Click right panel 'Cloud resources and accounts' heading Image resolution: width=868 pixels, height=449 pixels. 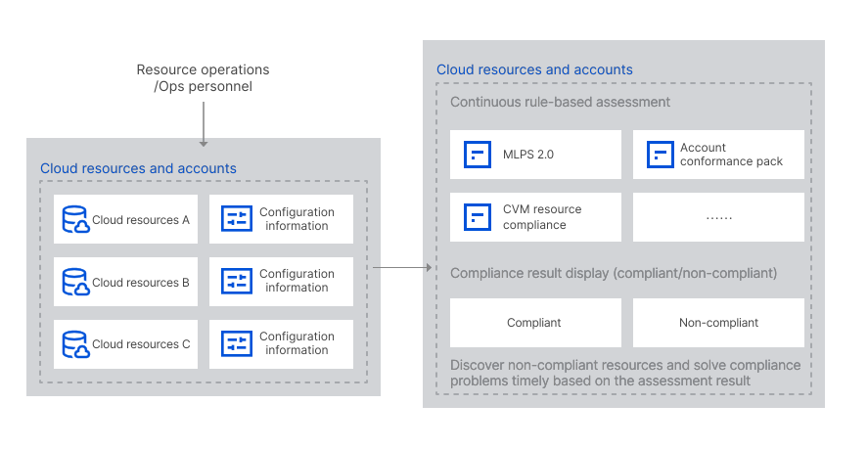coord(534,69)
